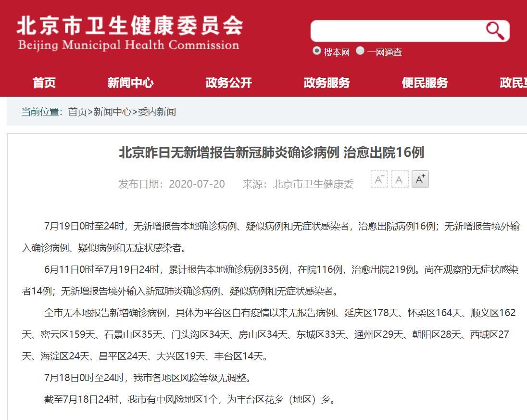Select the 一网通查 radio button
Viewport: 527px width, 420px height.
(360, 51)
